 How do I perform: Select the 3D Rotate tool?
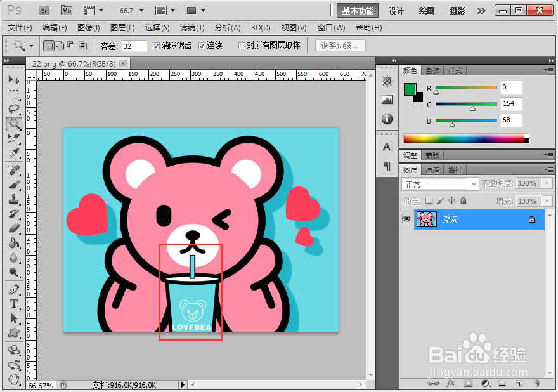(14, 350)
